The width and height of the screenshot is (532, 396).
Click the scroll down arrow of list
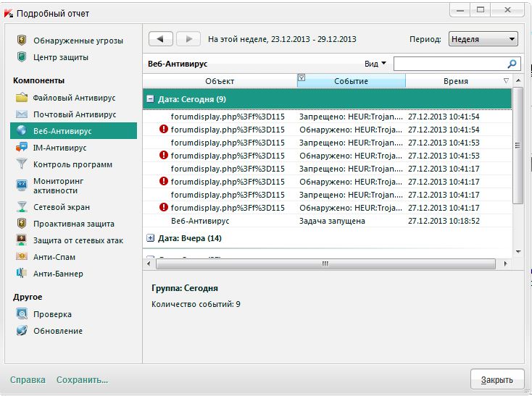[518, 251]
